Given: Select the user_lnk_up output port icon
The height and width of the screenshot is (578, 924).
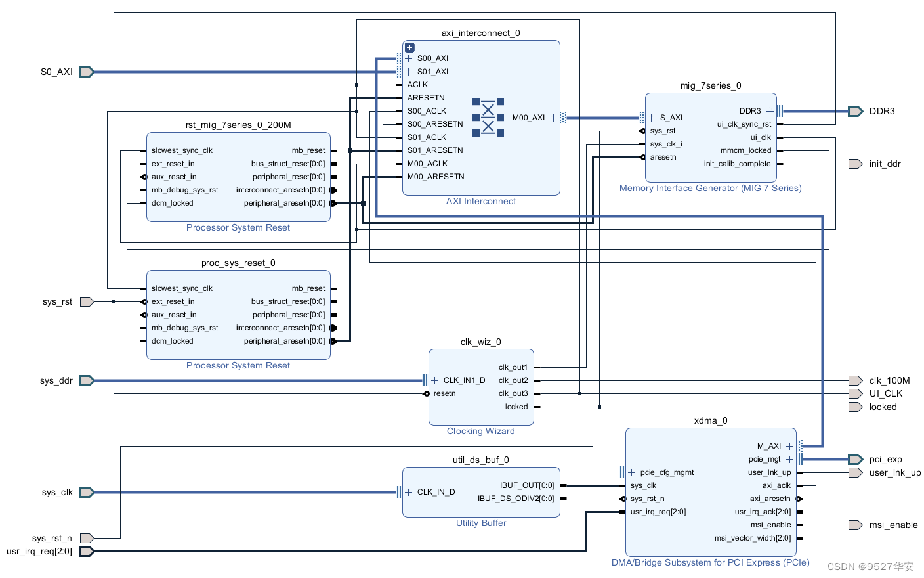Looking at the screenshot, I should coord(855,472).
